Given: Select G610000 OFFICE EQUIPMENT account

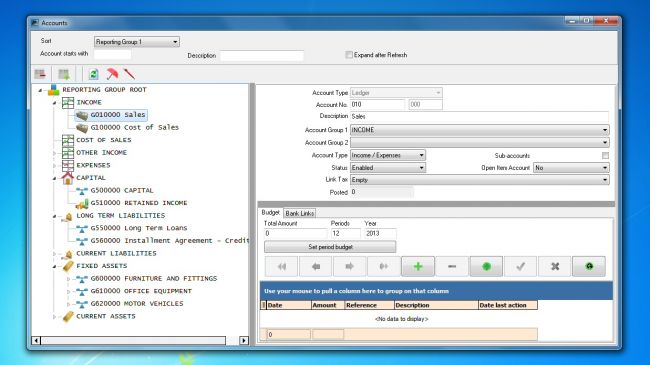Looking at the screenshot, I should coord(141,291).
